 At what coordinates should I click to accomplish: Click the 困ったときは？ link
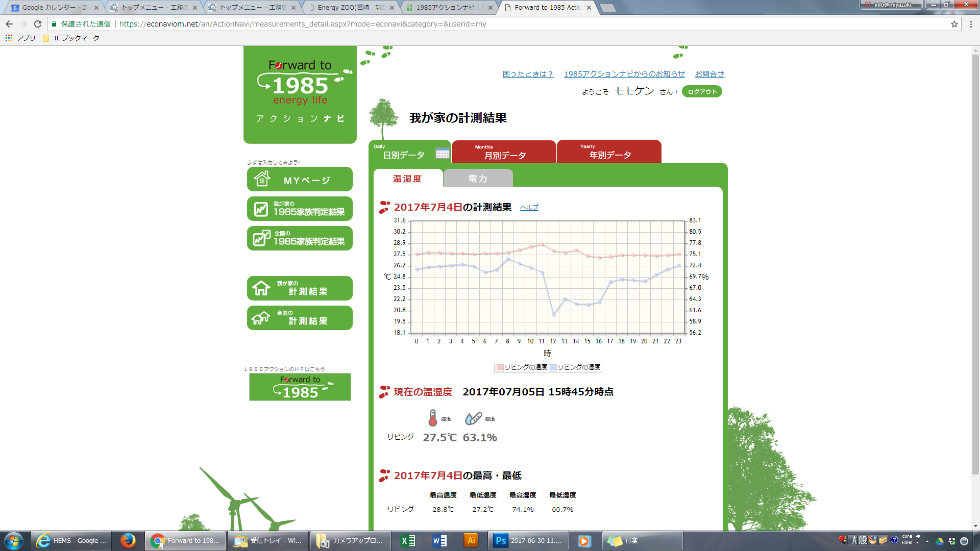click(x=528, y=74)
